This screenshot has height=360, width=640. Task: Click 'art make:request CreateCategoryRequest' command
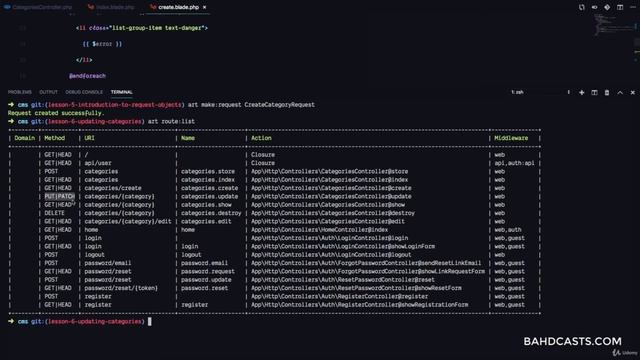tap(251, 105)
